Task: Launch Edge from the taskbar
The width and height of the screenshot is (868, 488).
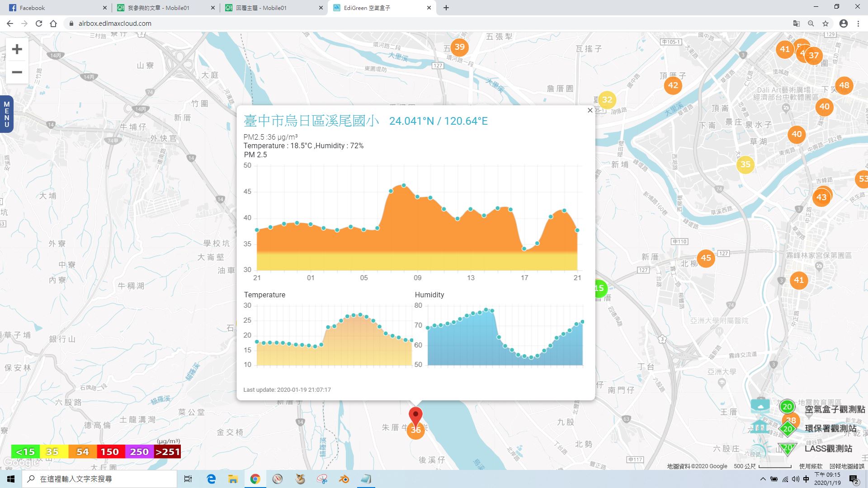Action: (211, 479)
